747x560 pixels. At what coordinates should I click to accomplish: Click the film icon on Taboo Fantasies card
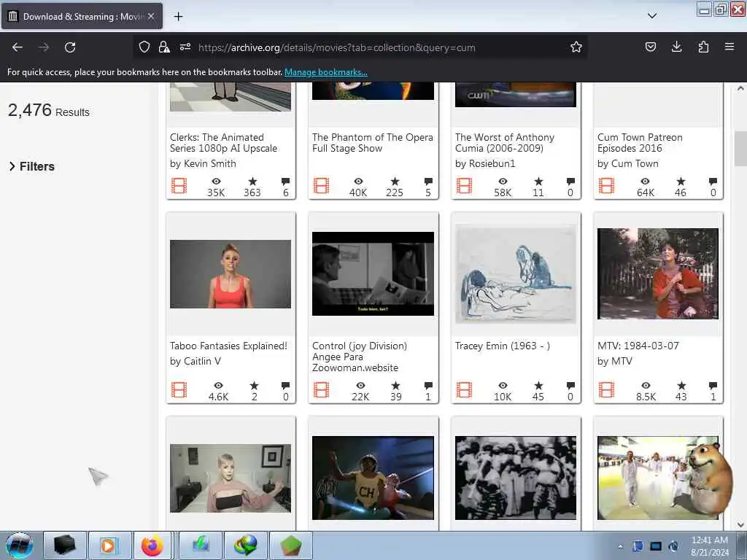click(x=179, y=389)
